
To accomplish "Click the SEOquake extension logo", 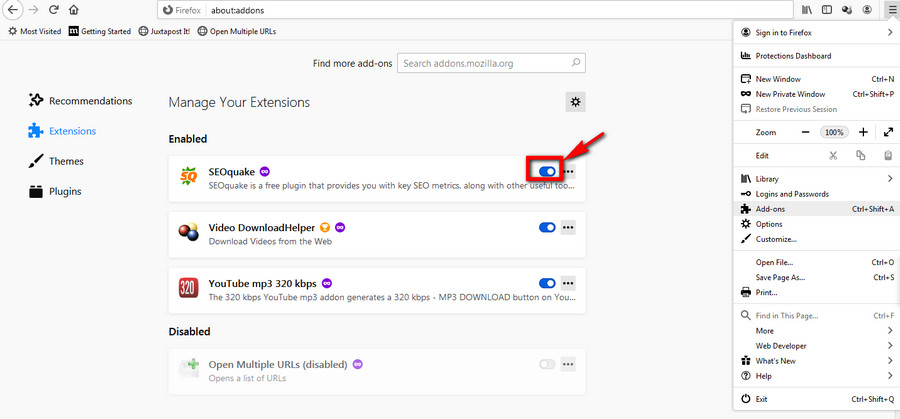I will [x=188, y=177].
